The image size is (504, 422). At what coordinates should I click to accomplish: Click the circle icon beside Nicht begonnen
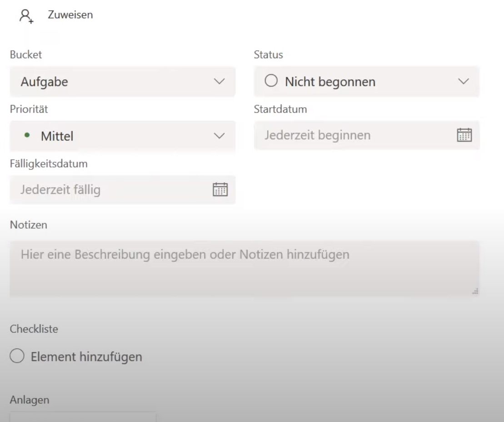tap(271, 82)
